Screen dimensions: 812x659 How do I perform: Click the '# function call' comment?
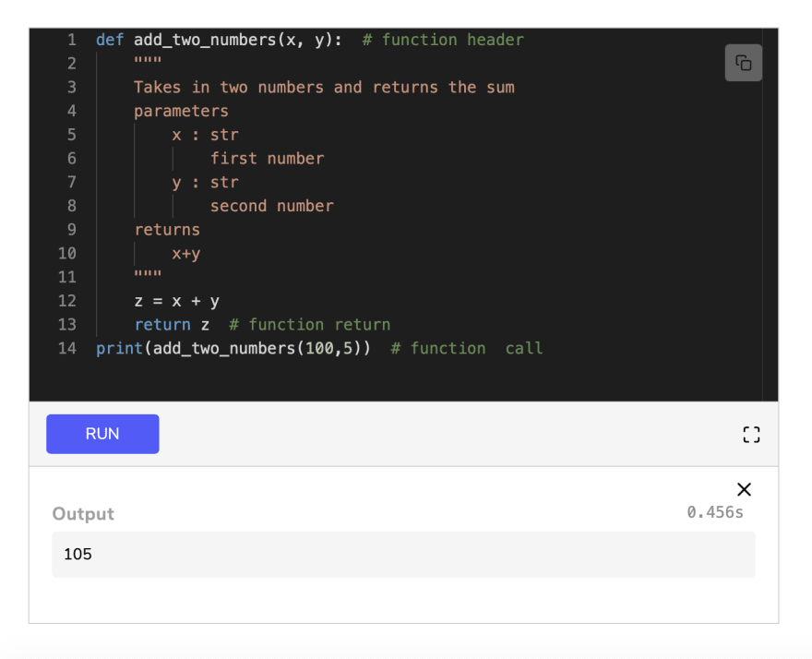(x=467, y=348)
